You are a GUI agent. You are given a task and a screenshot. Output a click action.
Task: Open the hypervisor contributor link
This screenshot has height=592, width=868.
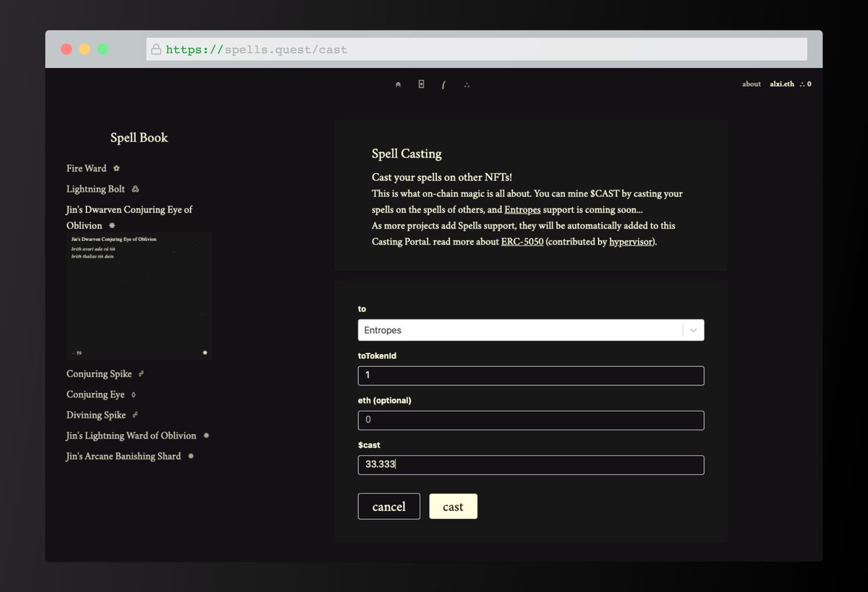(631, 242)
